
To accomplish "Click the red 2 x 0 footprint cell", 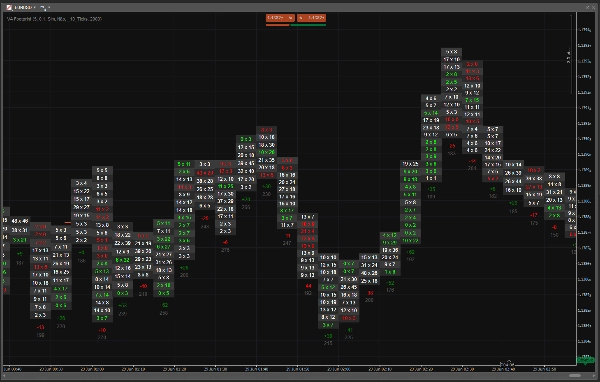I will point(472,64).
